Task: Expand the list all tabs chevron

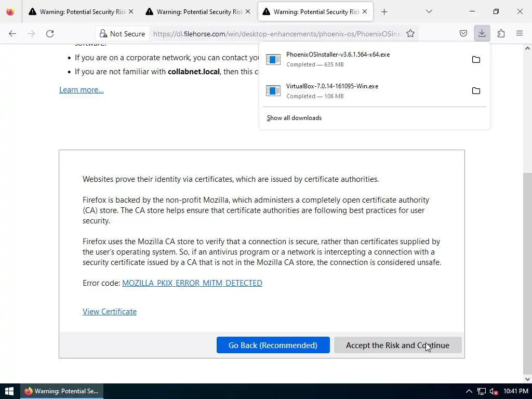Action: [429, 11]
